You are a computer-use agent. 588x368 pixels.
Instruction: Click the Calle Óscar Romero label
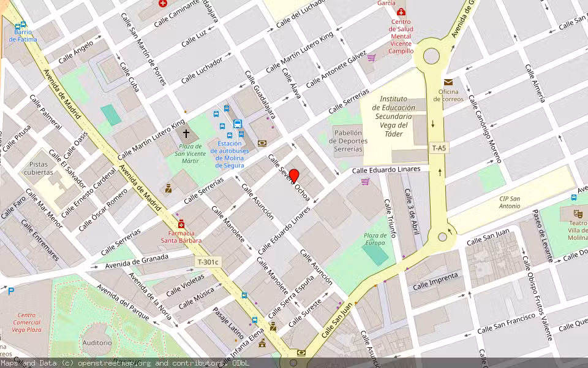pyautogui.click(x=103, y=210)
